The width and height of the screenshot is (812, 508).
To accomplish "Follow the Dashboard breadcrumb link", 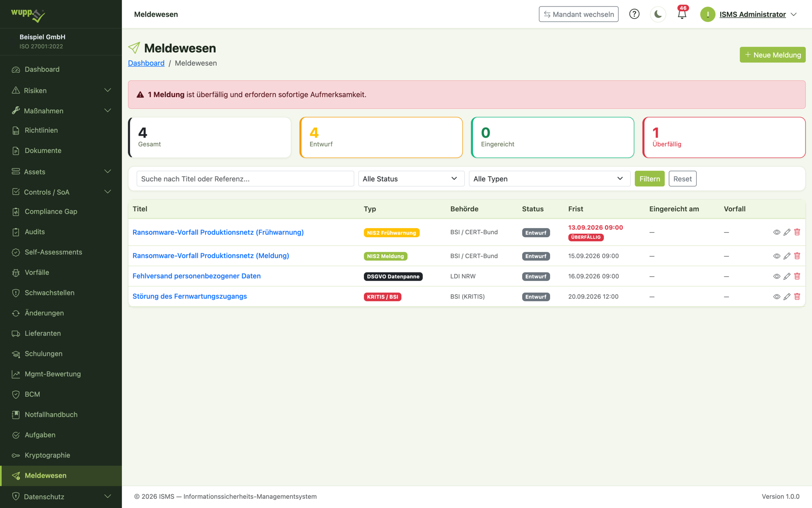I will pos(146,63).
